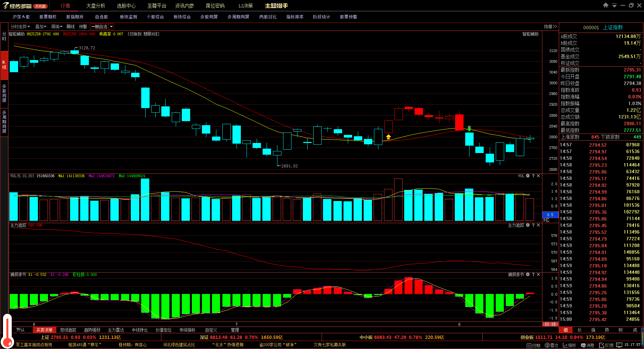Click news headline 河北绿色建筑占比
The height and width of the screenshot is (349, 644).
(179, 345)
